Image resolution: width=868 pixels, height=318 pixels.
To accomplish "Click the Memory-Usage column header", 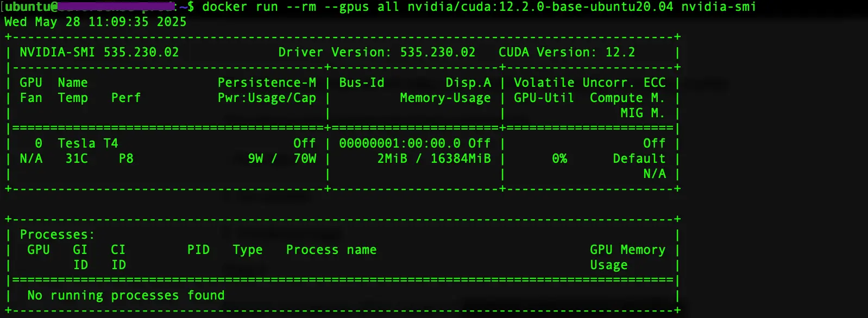I will (445, 98).
